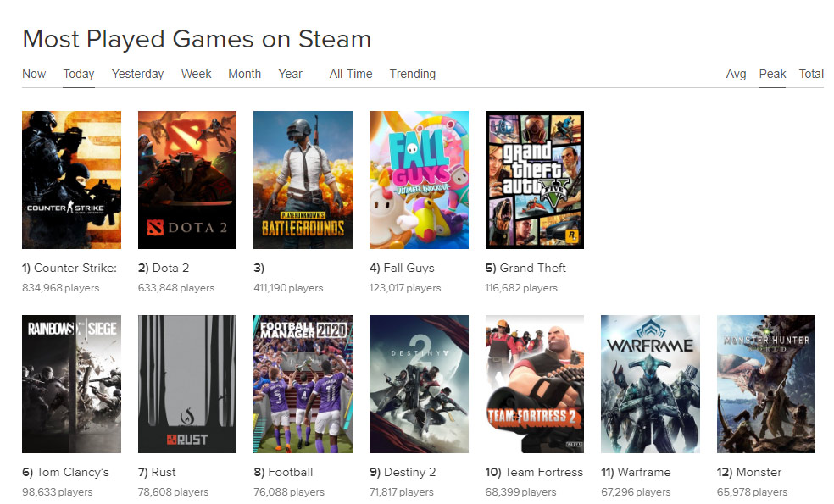Screen dimensions: 834x504
Task: Open the Monster Hunter World cover
Action: [x=766, y=384]
